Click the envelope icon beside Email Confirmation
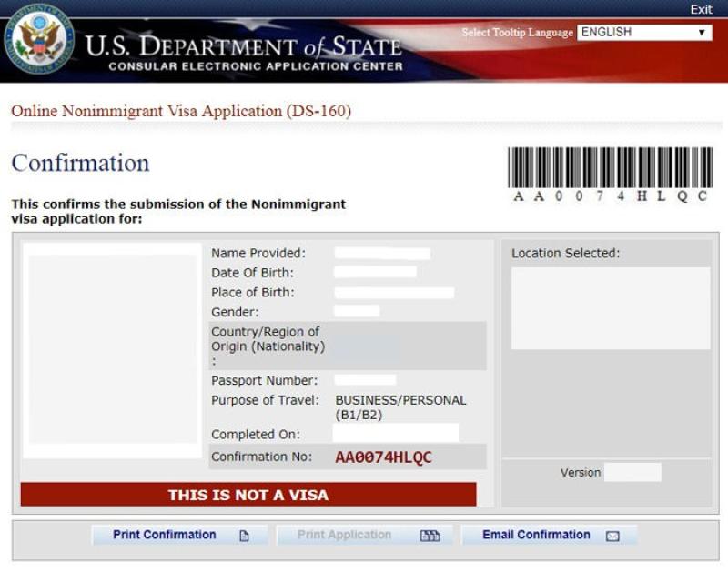 pos(612,537)
